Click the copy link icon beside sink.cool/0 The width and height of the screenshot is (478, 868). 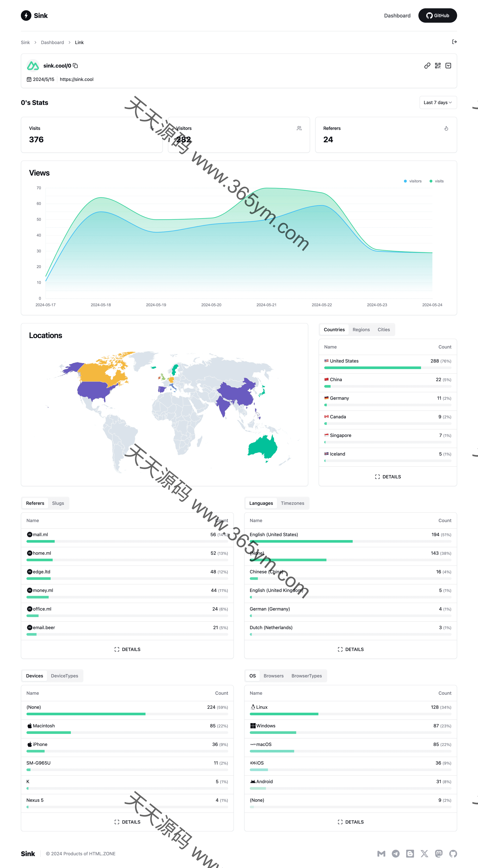[76, 66]
